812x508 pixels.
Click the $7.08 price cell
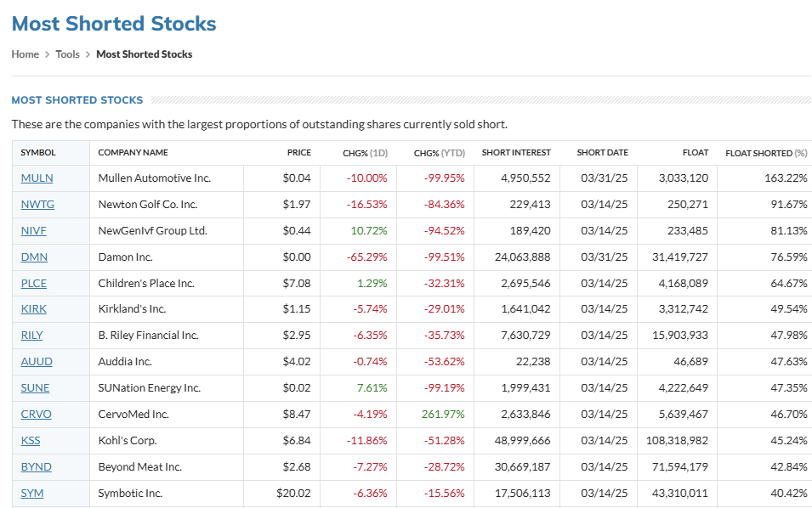pos(297,284)
